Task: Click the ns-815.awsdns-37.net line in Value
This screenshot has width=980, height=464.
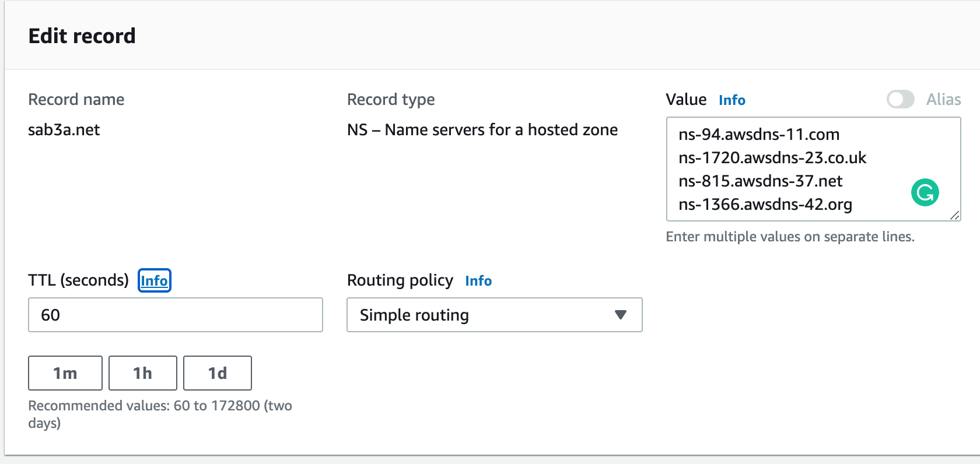Action: coord(760,181)
